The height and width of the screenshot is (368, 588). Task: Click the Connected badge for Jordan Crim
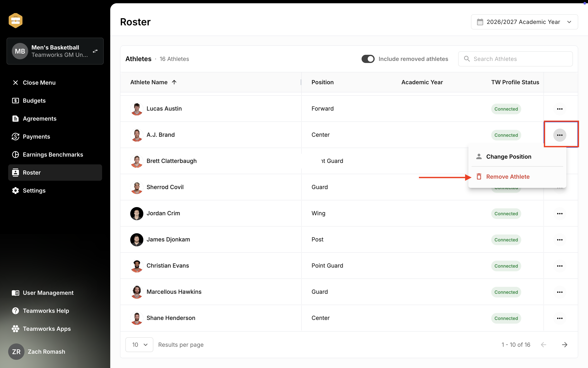pos(506,214)
